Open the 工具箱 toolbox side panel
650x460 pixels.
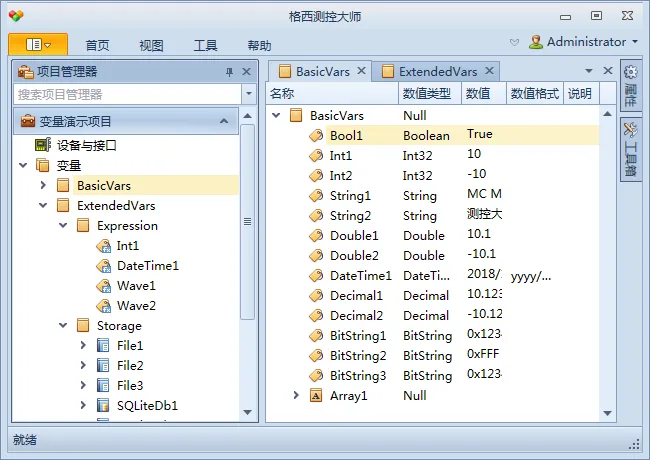631,150
